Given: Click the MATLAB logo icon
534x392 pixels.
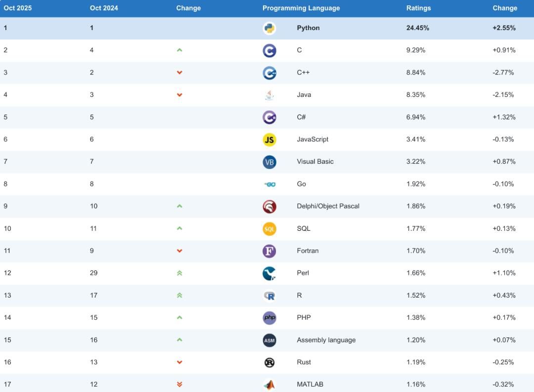Looking at the screenshot, I should pos(269,385).
